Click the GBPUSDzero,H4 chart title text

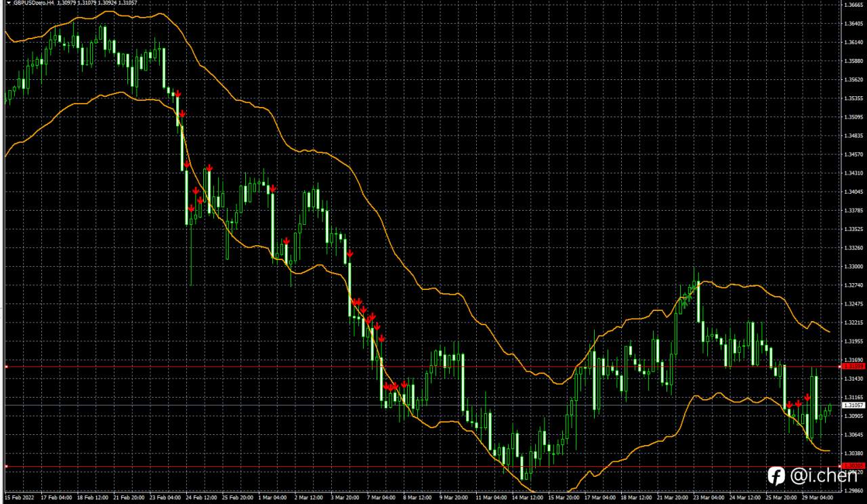click(x=34, y=3)
